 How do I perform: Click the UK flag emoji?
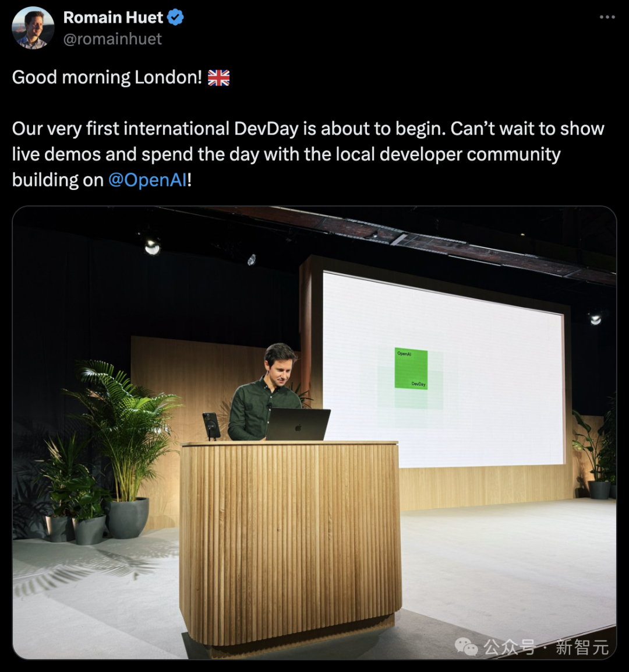point(219,78)
